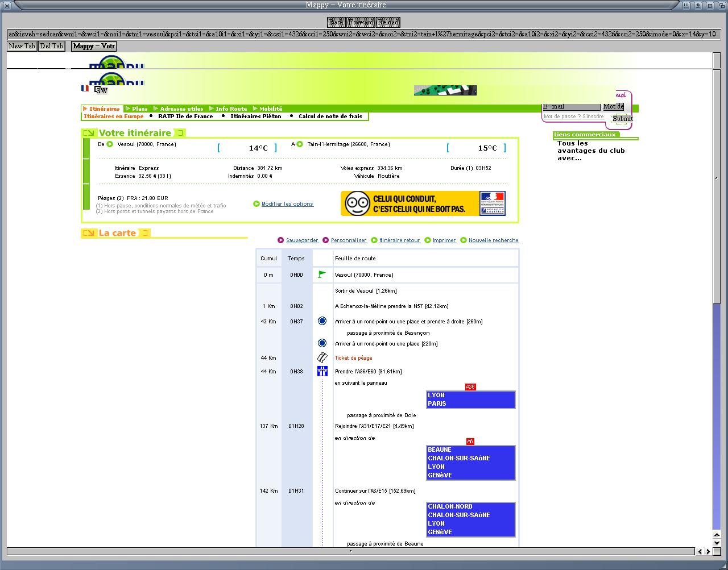This screenshot has height=570, width=728.
Task: Select Itinéraires Piéton submenu
Action: pos(256,116)
